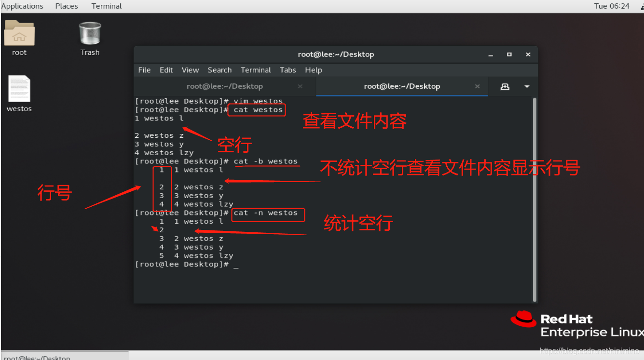Open the Terminal menu in menu bar

pyautogui.click(x=256, y=70)
